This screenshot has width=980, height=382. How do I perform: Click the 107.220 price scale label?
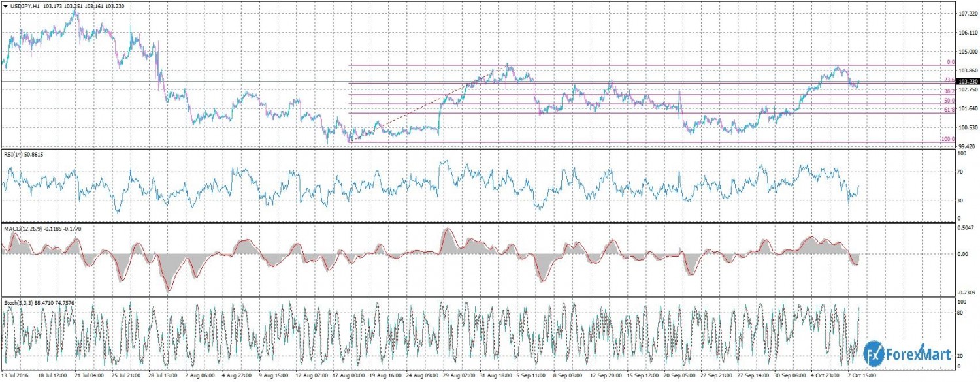click(967, 13)
